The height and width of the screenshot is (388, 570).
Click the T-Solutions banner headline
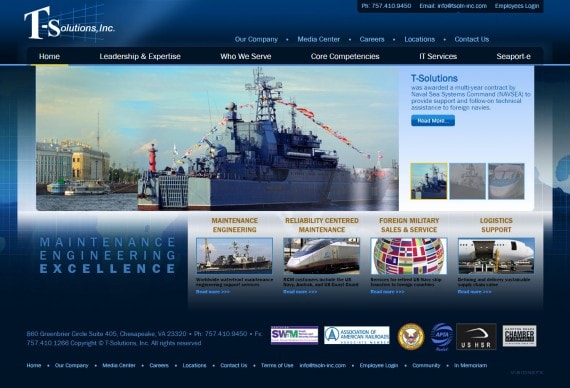click(x=434, y=78)
